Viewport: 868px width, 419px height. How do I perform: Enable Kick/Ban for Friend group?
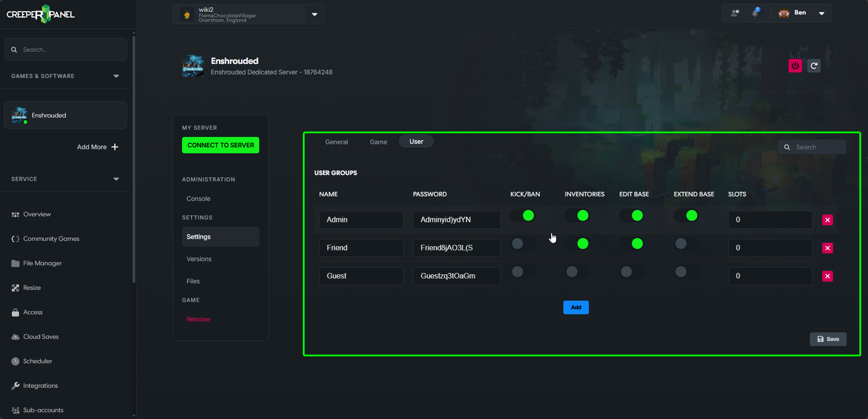point(523,244)
